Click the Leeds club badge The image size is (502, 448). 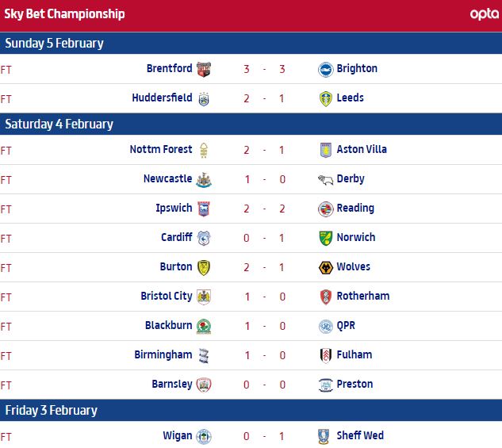tap(325, 98)
